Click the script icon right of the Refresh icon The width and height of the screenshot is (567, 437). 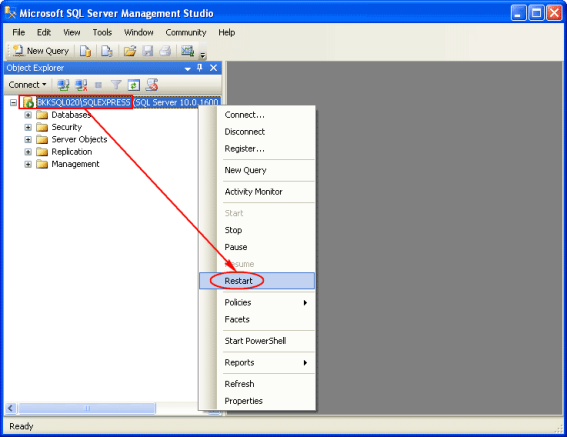(x=152, y=85)
